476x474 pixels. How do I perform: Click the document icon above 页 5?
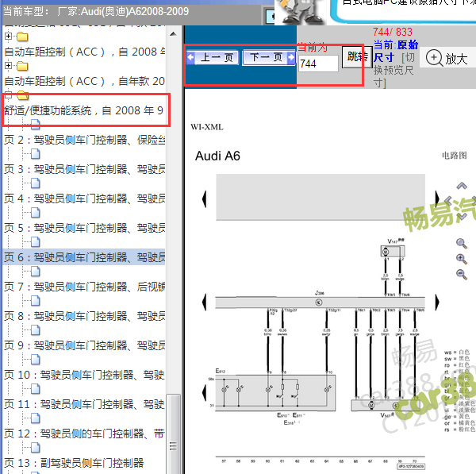point(36,213)
